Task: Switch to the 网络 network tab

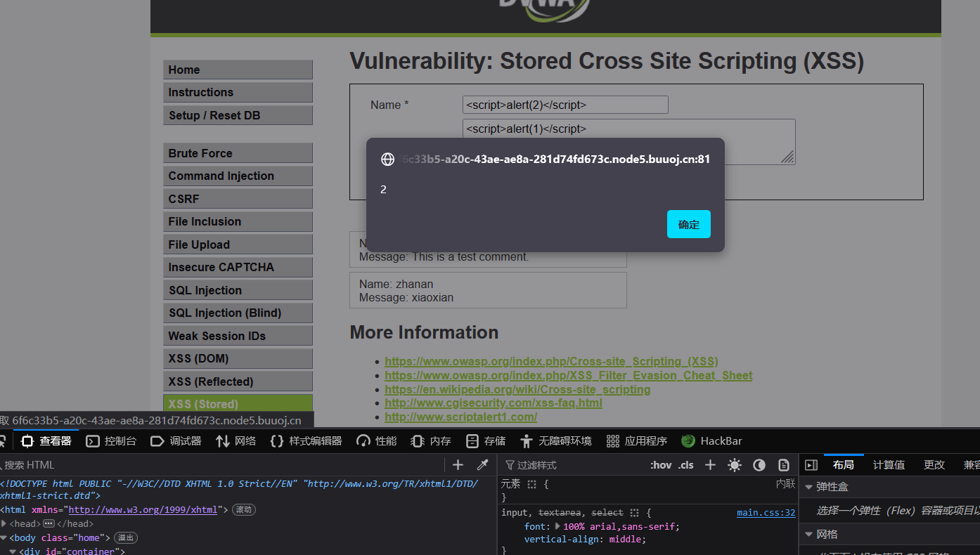Action: pyautogui.click(x=236, y=441)
